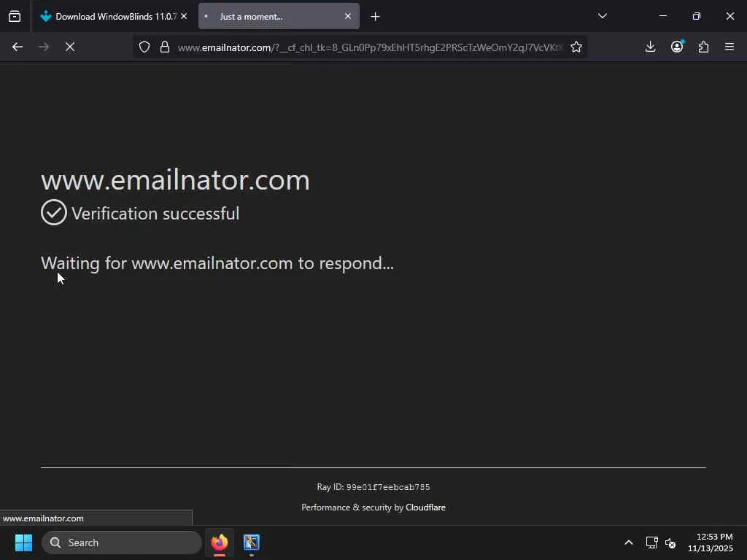Open tracking protection shield panel
The image size is (747, 560).
click(x=144, y=47)
